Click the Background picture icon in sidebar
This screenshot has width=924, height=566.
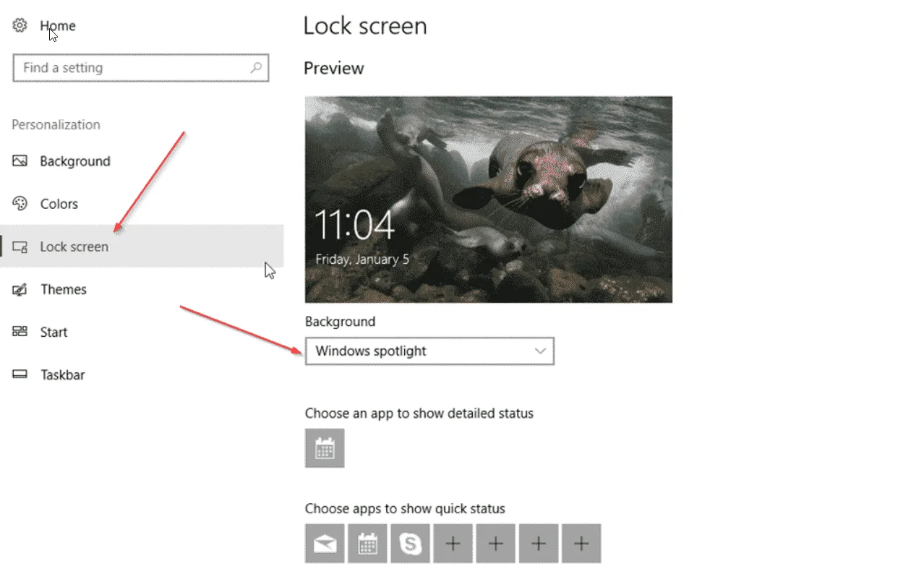20,161
